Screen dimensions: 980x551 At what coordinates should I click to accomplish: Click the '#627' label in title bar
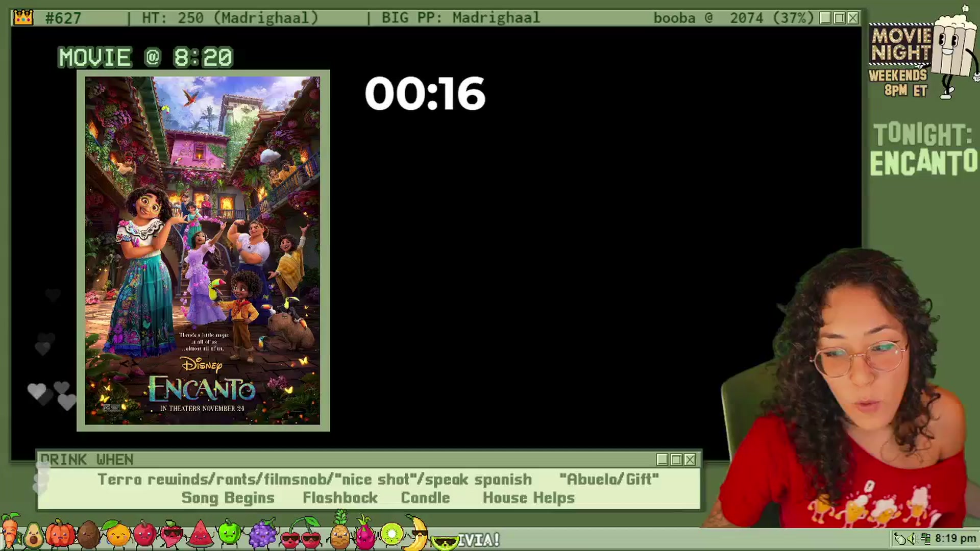(x=63, y=18)
